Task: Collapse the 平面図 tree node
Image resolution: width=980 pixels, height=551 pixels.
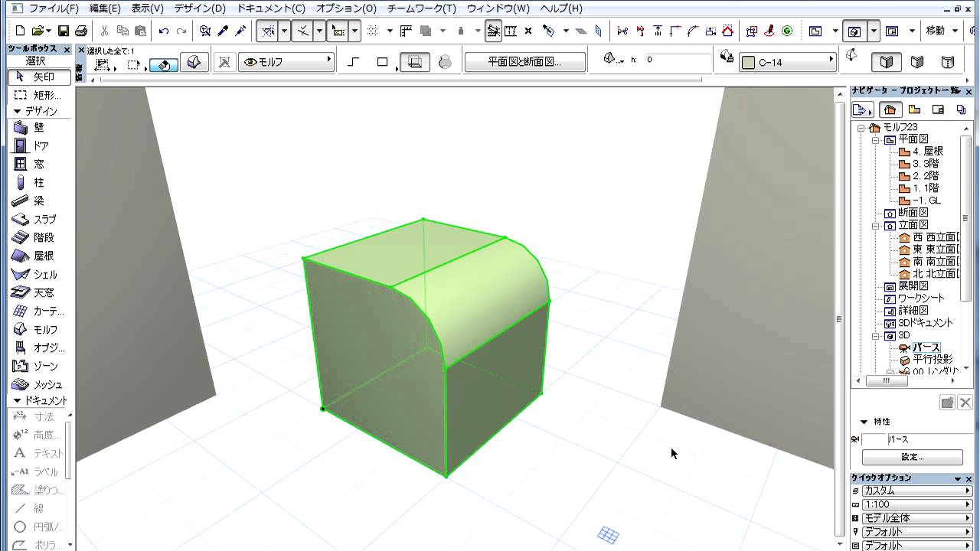Action: [x=877, y=139]
